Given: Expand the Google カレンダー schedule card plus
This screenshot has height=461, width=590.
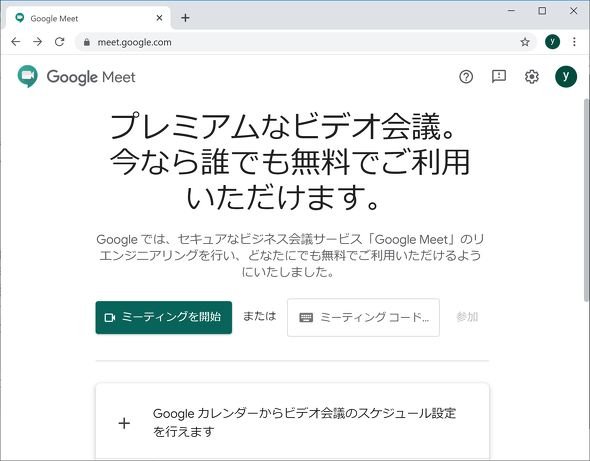Looking at the screenshot, I should click(124, 423).
